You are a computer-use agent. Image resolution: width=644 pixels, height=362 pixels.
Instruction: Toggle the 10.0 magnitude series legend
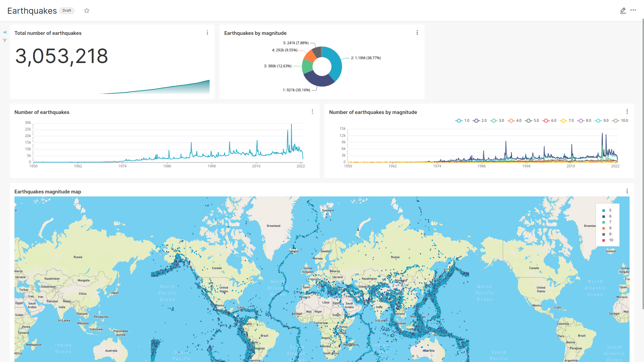pyautogui.click(x=620, y=121)
